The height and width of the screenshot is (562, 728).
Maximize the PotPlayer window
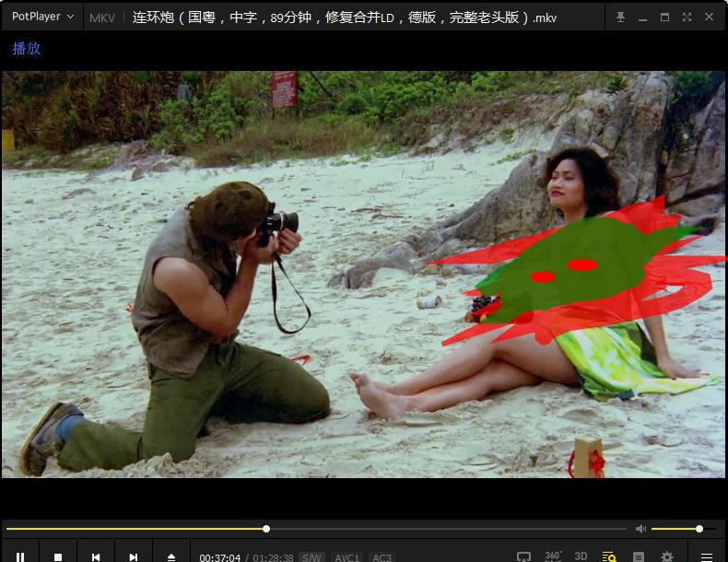point(664,18)
